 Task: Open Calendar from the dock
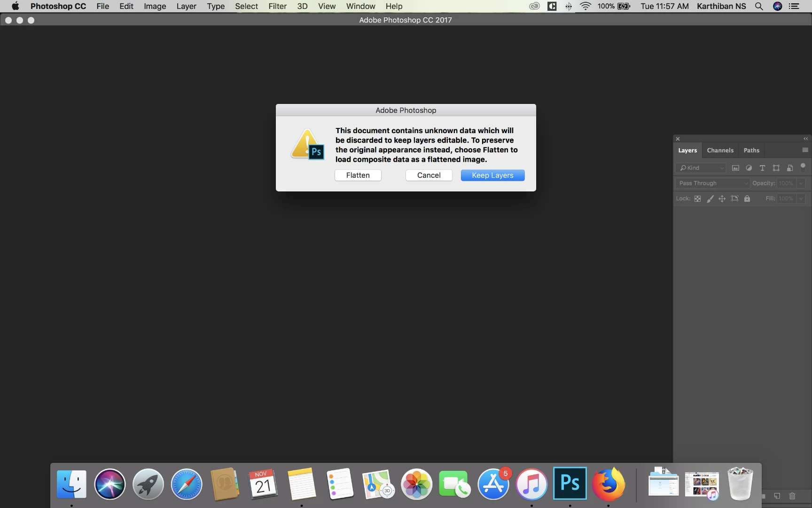(263, 484)
